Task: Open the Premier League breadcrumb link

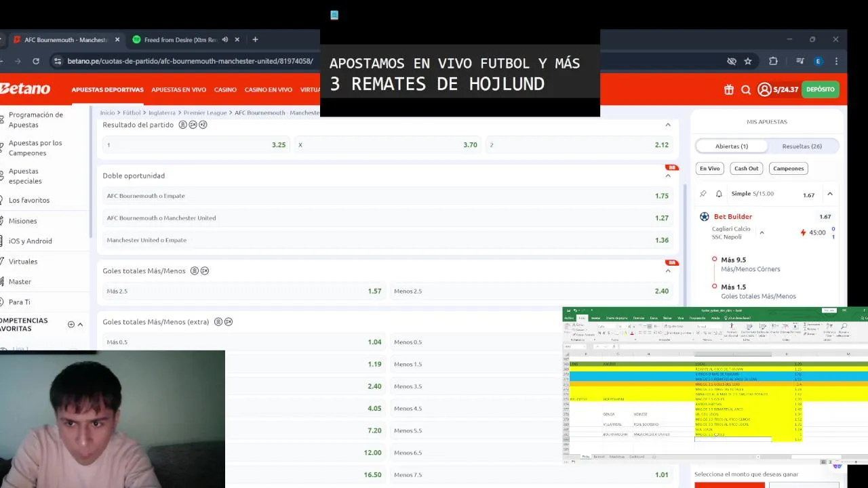Action: pyautogui.click(x=205, y=113)
